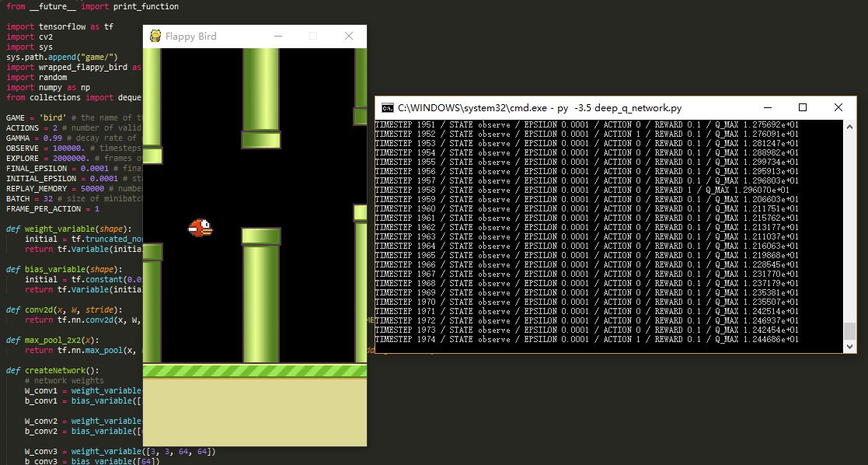The image size is (868, 465).
Task: Click the console scrollbar up arrow
Action: 850,125
